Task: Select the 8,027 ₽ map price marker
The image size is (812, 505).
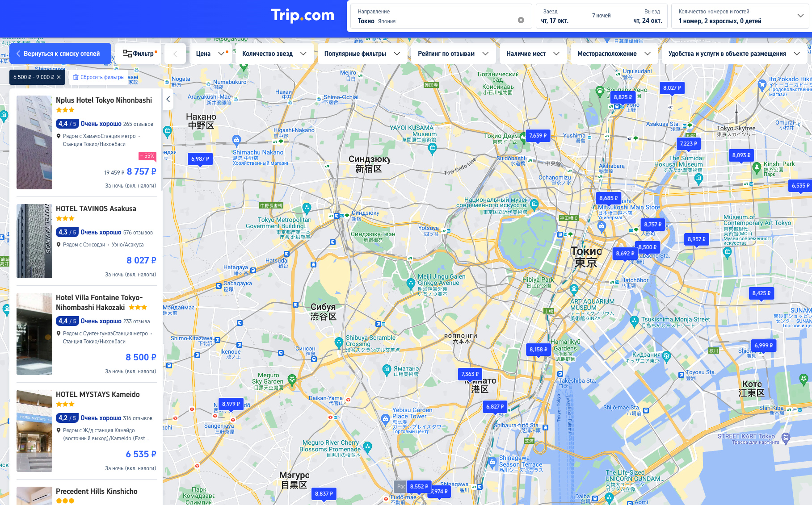Action: coord(672,88)
